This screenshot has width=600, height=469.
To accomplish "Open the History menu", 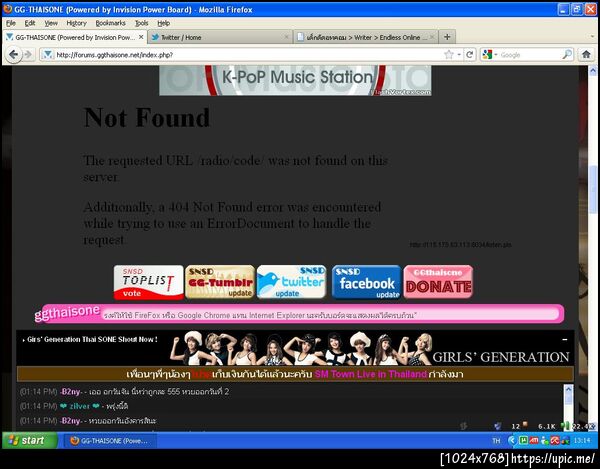I will coord(77,23).
